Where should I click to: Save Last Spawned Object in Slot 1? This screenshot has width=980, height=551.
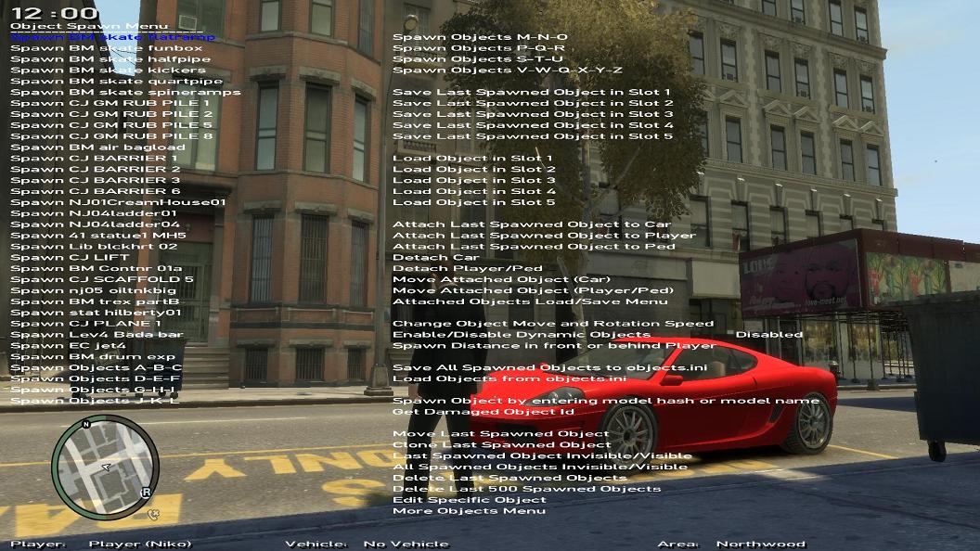[x=531, y=93]
